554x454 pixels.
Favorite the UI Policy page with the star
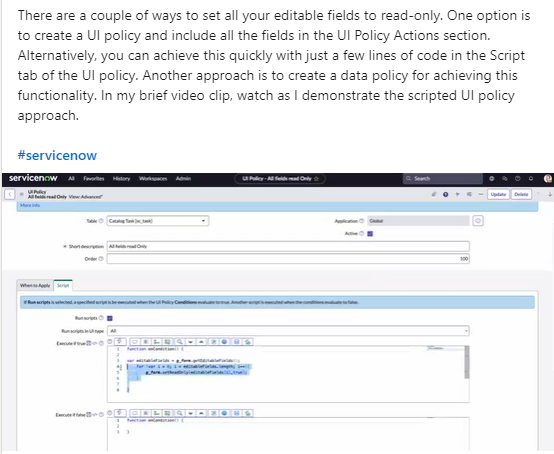click(x=316, y=179)
